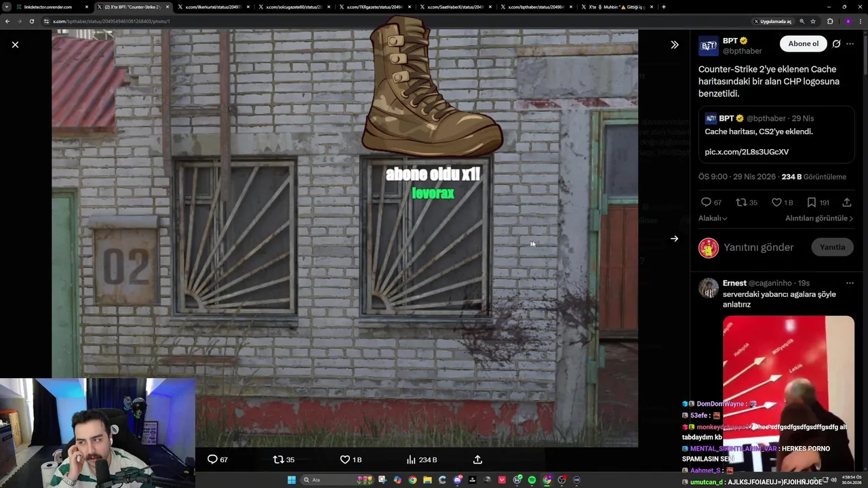Share the tweet in side panel
Image resolution: width=868 pixels, height=488 pixels.
(x=847, y=202)
